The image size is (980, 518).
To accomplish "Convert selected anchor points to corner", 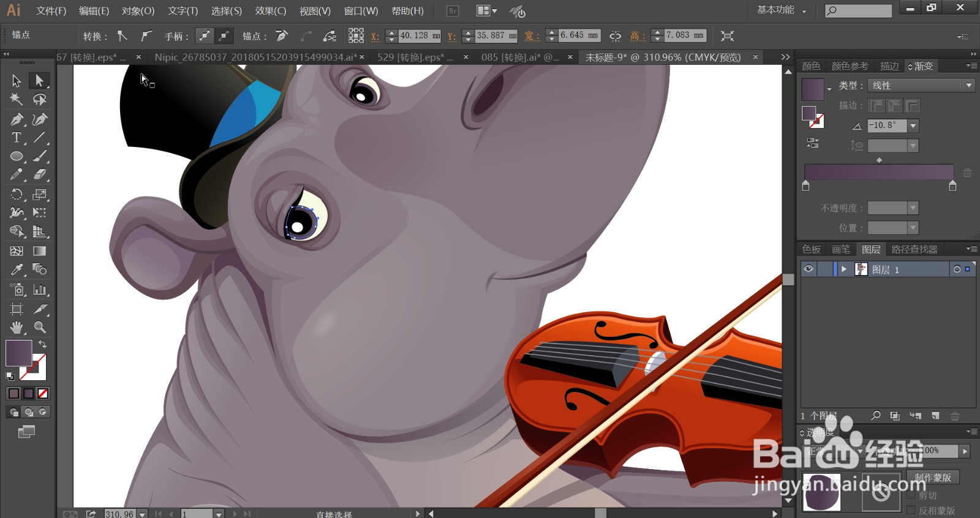I will [123, 36].
